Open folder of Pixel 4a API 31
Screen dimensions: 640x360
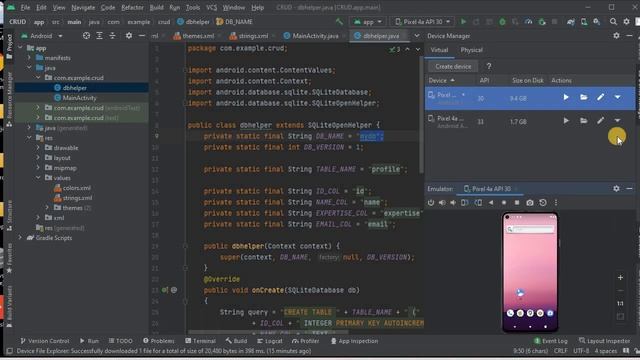click(x=584, y=121)
